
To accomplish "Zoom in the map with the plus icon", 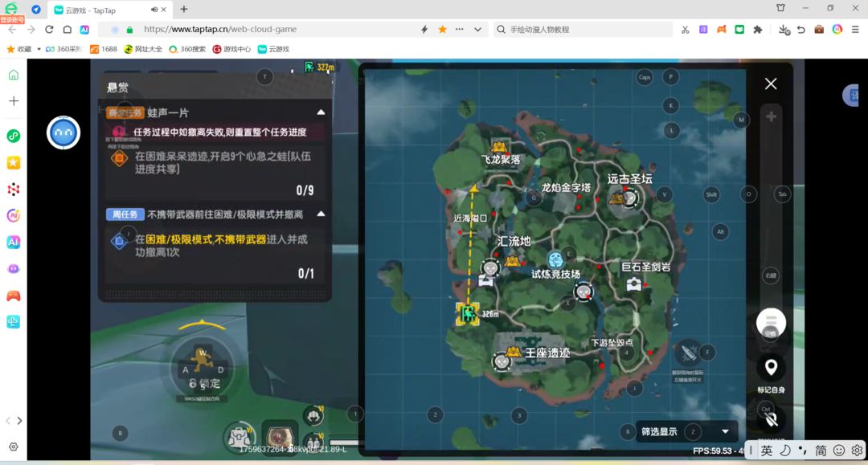I will tap(771, 116).
